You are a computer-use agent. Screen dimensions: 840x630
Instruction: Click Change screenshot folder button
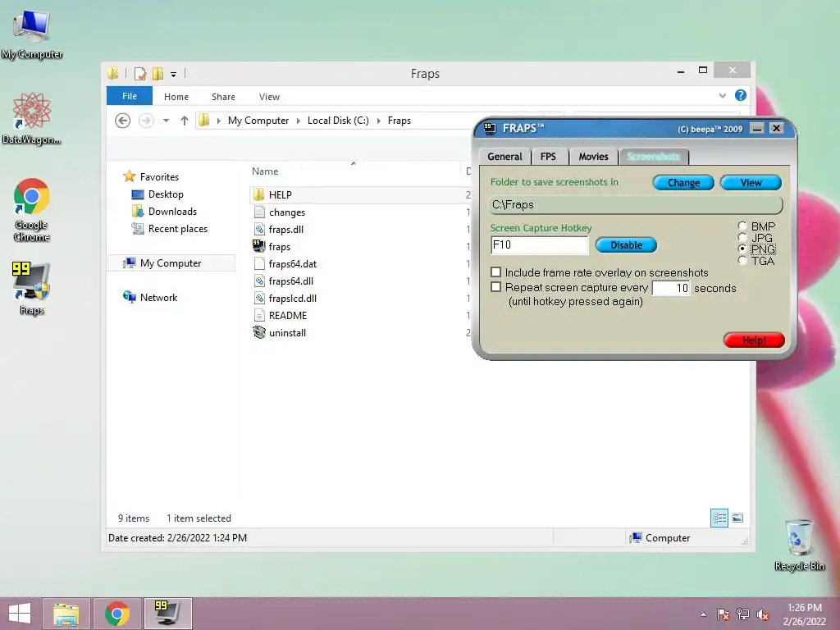pyautogui.click(x=683, y=183)
